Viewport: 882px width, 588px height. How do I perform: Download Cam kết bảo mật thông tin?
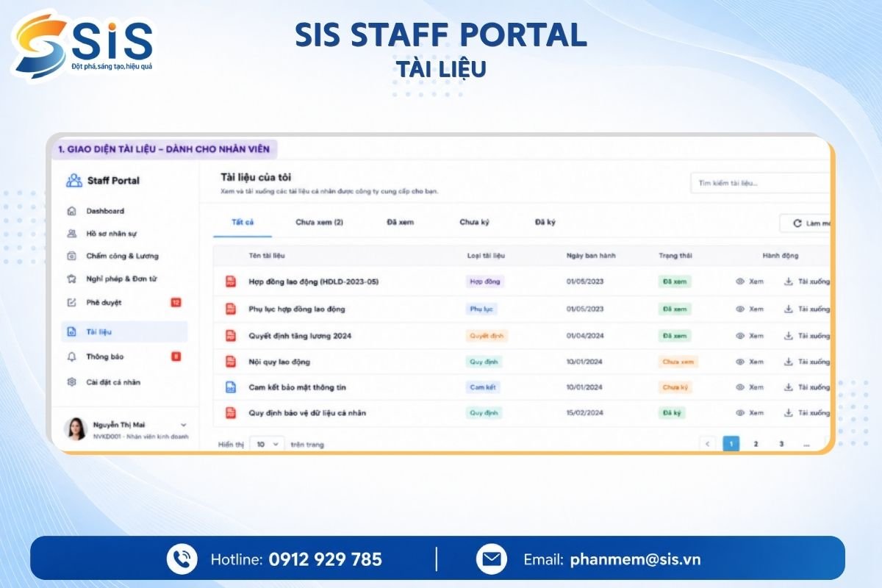[x=806, y=387]
